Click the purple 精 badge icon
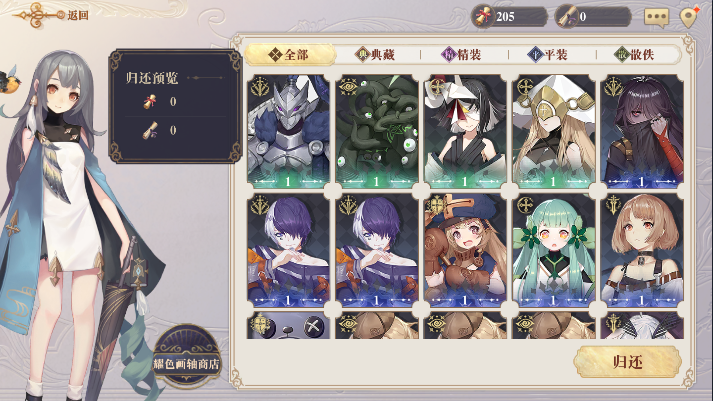The image size is (713, 401). tap(448, 55)
